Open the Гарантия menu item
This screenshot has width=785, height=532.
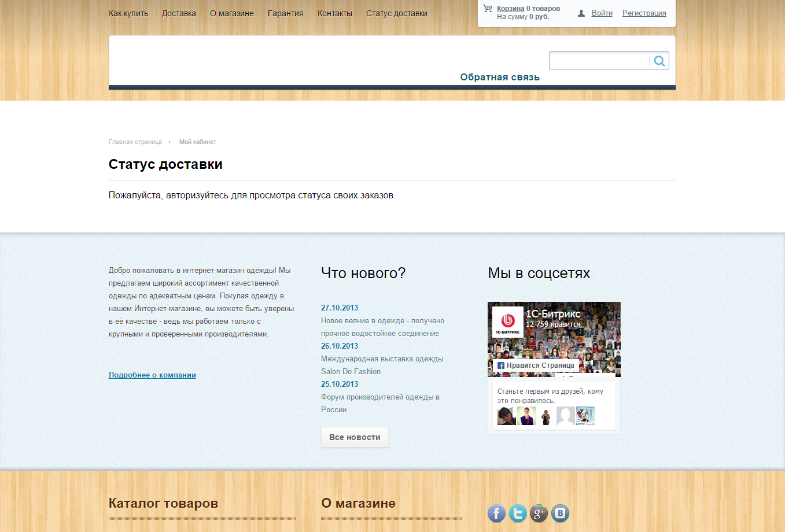[285, 13]
